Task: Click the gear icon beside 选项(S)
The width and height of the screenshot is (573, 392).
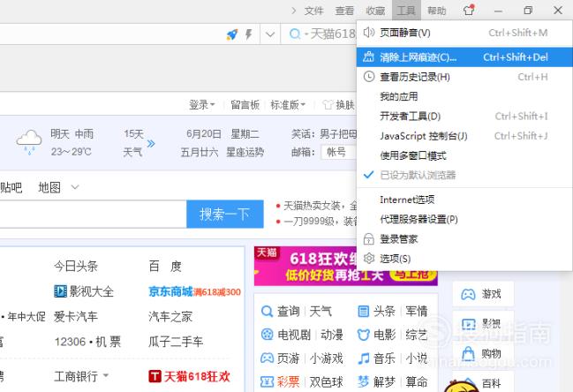Action: [x=369, y=259]
